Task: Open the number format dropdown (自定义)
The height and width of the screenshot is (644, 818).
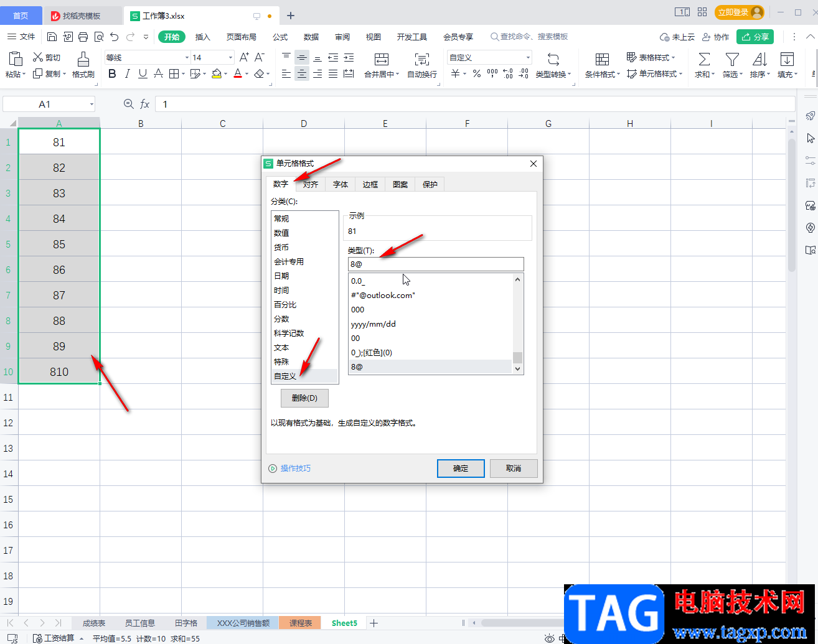Action: coord(528,57)
